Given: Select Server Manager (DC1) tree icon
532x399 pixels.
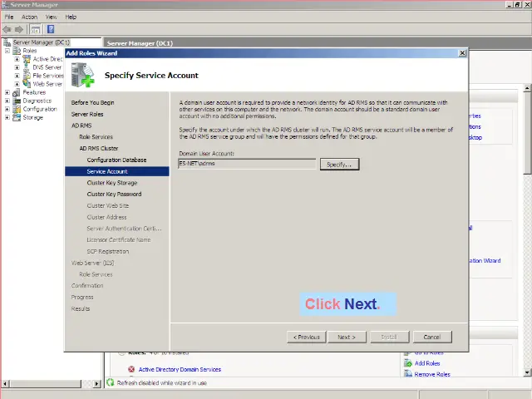Looking at the screenshot, I should (7, 42).
